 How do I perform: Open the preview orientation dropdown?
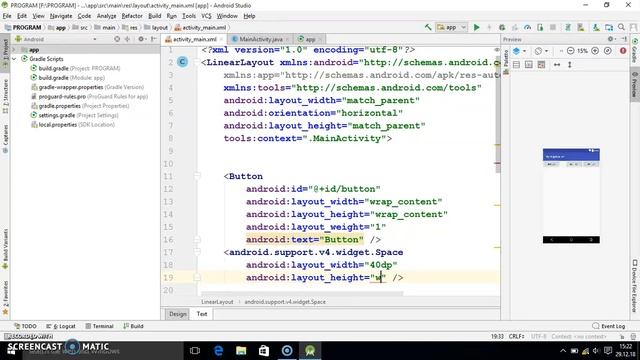541,51
